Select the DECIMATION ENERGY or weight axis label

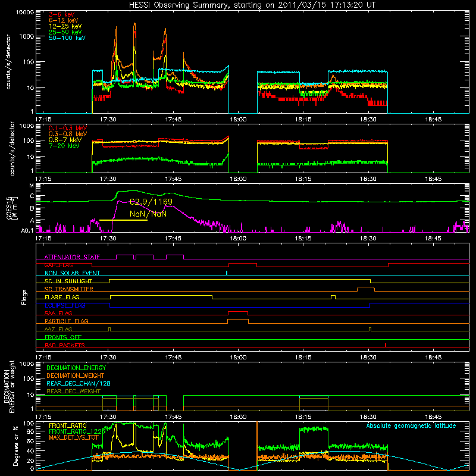pos(9,386)
